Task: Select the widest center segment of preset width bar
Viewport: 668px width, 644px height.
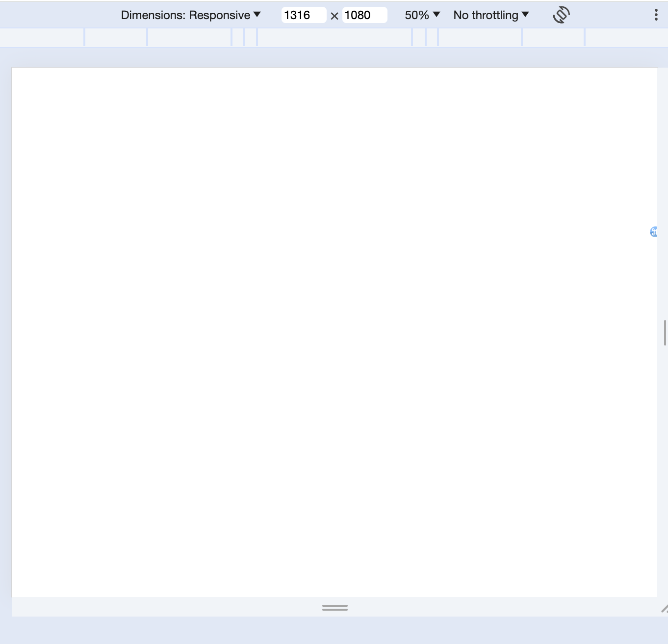Action: [334, 37]
